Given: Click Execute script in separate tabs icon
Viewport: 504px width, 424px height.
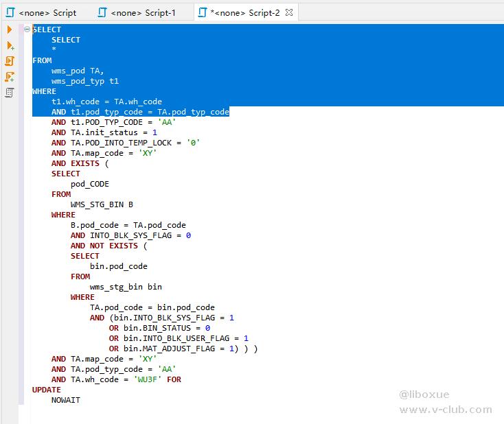Looking at the screenshot, I should tap(10, 77).
